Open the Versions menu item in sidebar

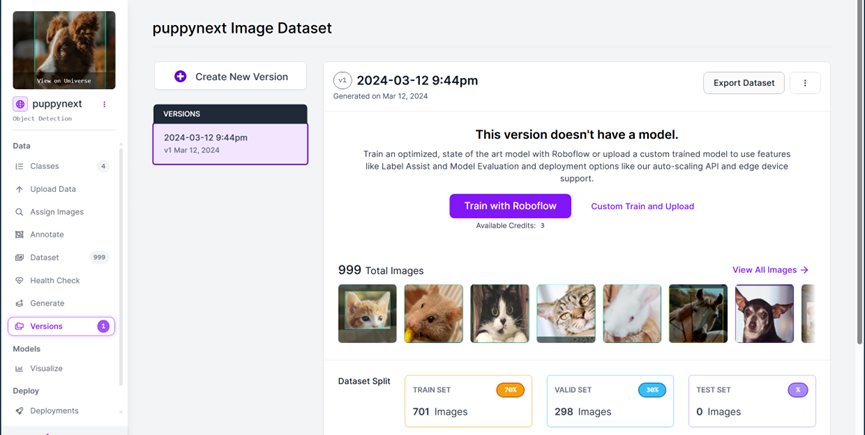61,326
